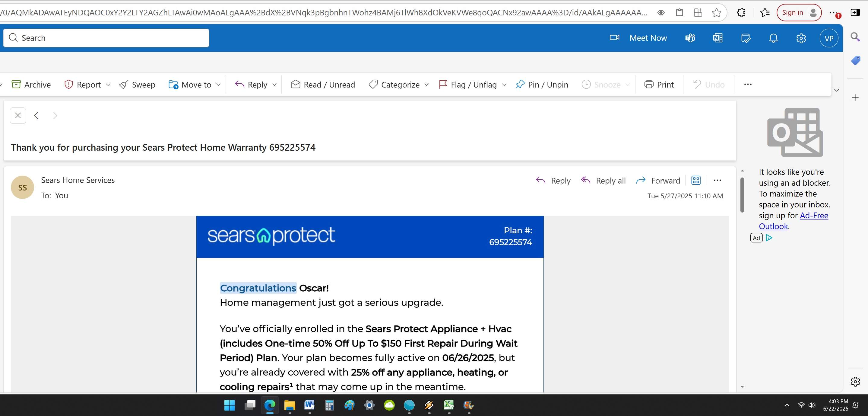Screen dimensions: 868x416
Task: Click Reply all in the message header
Action: [x=603, y=181]
